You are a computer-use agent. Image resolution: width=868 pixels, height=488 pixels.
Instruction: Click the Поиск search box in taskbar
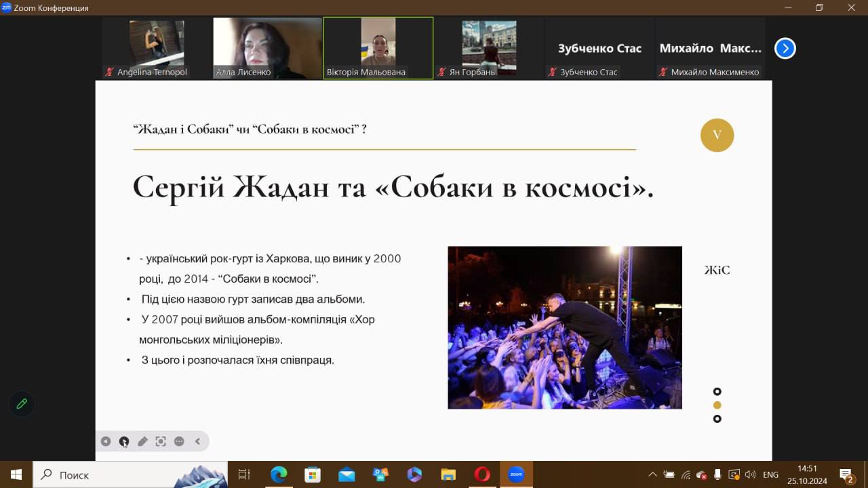pyautogui.click(x=129, y=474)
